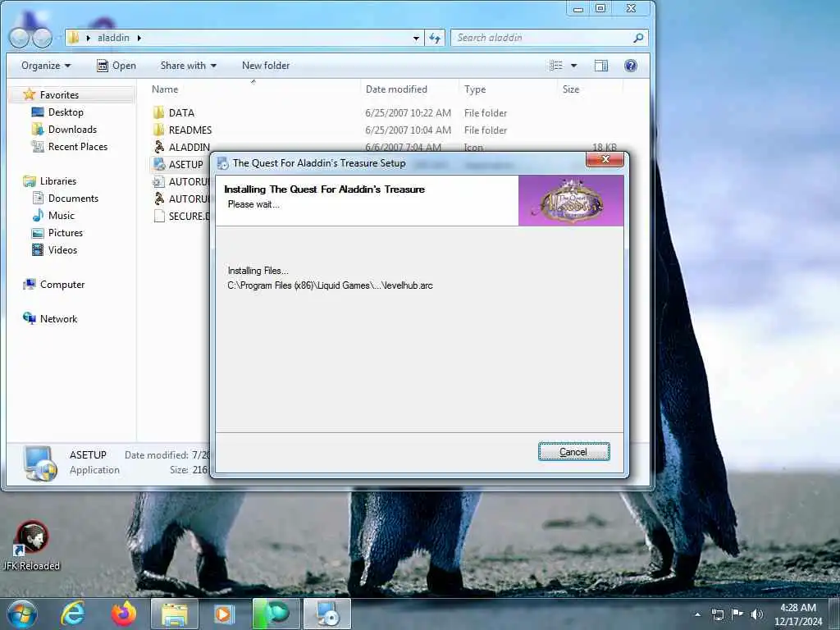840x630 pixels.
Task: Maximize the aladdin Explorer window
Action: (x=600, y=8)
